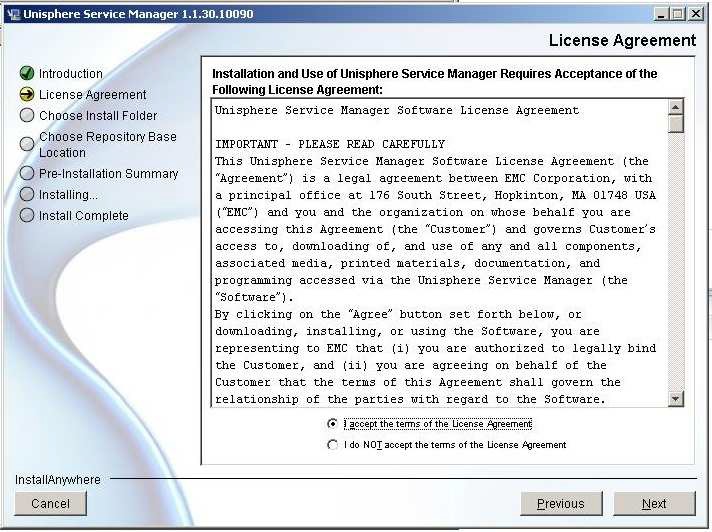Cancel the installation
This screenshot has height=532, width=712.
50,503
